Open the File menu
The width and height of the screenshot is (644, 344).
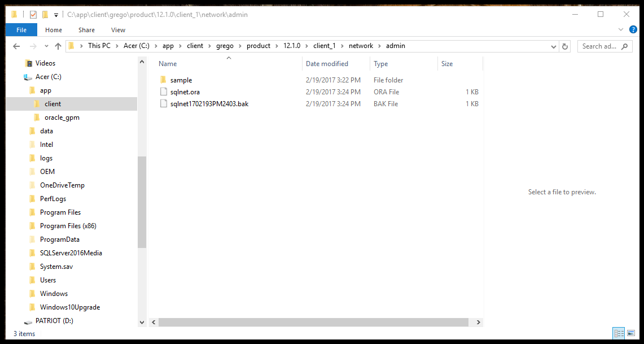click(x=21, y=30)
